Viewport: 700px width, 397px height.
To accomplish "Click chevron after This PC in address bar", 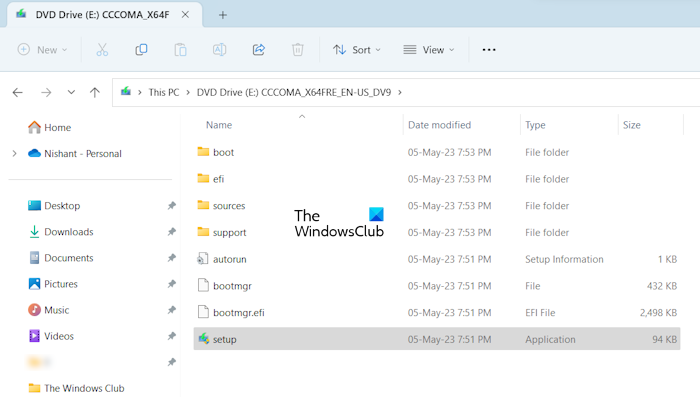I will (188, 92).
